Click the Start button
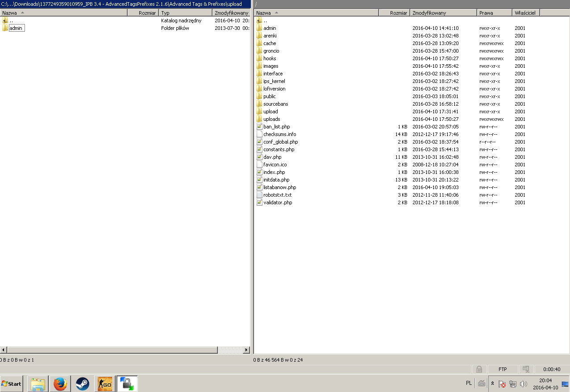Viewport: 570px width, 392px height. pos(12,384)
